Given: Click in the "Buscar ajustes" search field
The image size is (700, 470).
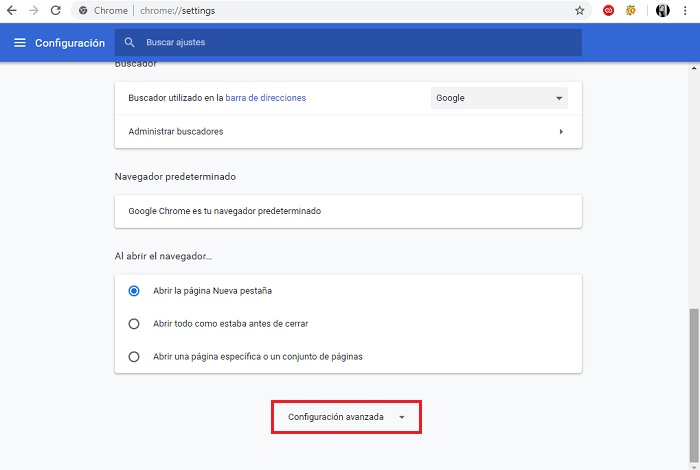Looking at the screenshot, I should [350, 43].
